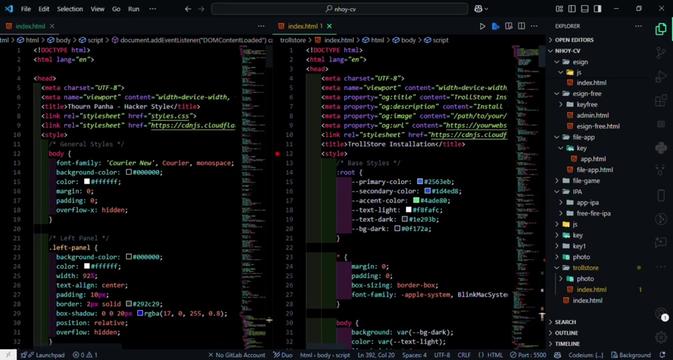Expand the app-ipa folder
The image size is (673, 360).
click(588, 203)
